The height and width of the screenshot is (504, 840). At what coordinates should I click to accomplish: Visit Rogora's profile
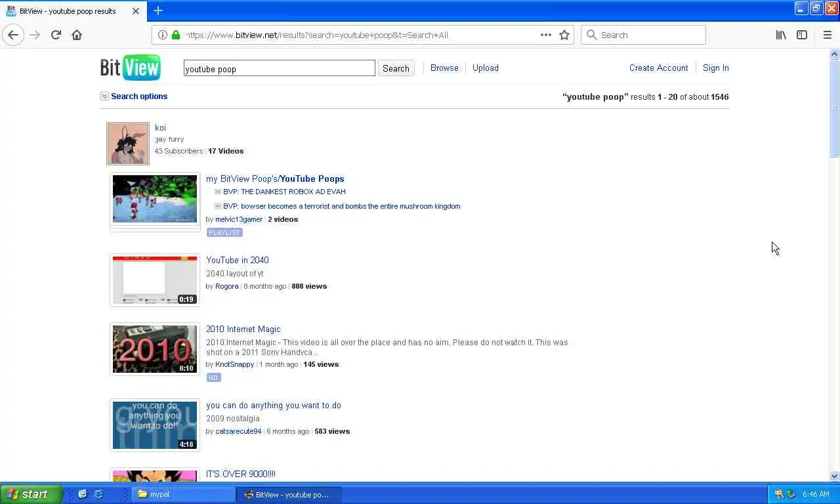pyautogui.click(x=227, y=286)
